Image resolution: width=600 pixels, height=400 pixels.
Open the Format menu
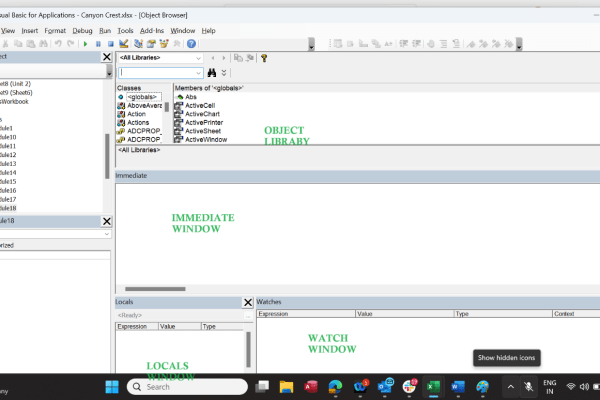click(55, 31)
